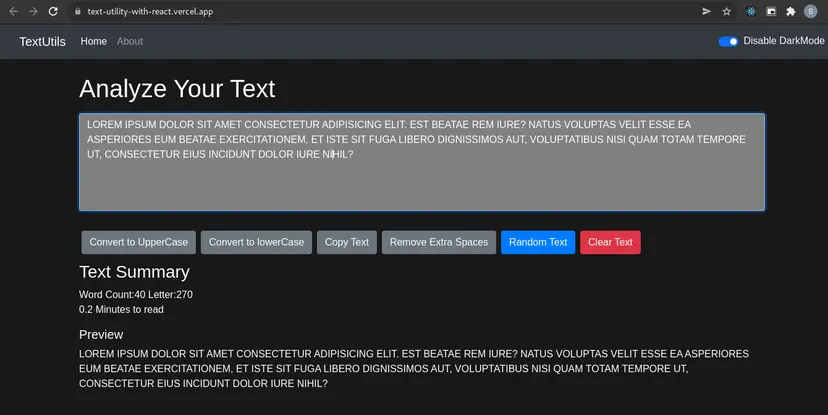Click the picture-in-picture extension icon

pyautogui.click(x=771, y=12)
